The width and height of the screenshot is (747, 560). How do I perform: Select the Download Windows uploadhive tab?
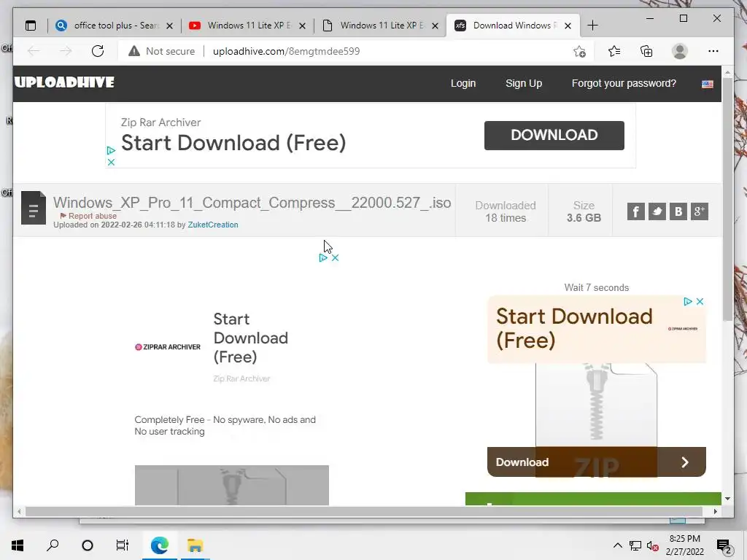tap(513, 26)
